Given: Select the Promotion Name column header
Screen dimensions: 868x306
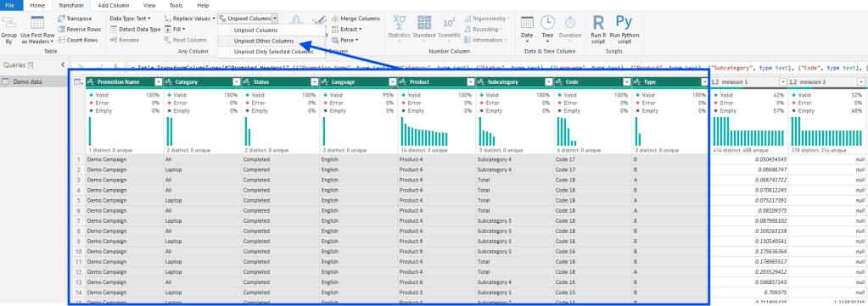Looking at the screenshot, I should tap(119, 82).
